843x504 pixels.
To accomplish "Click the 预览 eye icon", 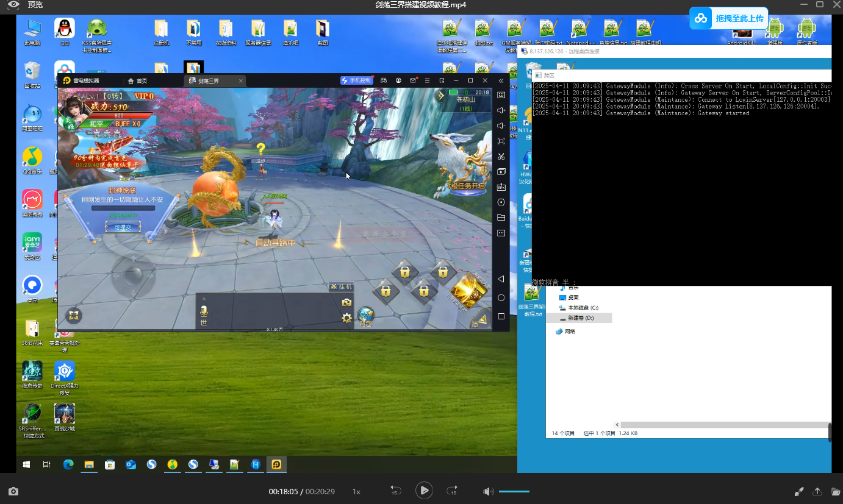I will tap(13, 5).
